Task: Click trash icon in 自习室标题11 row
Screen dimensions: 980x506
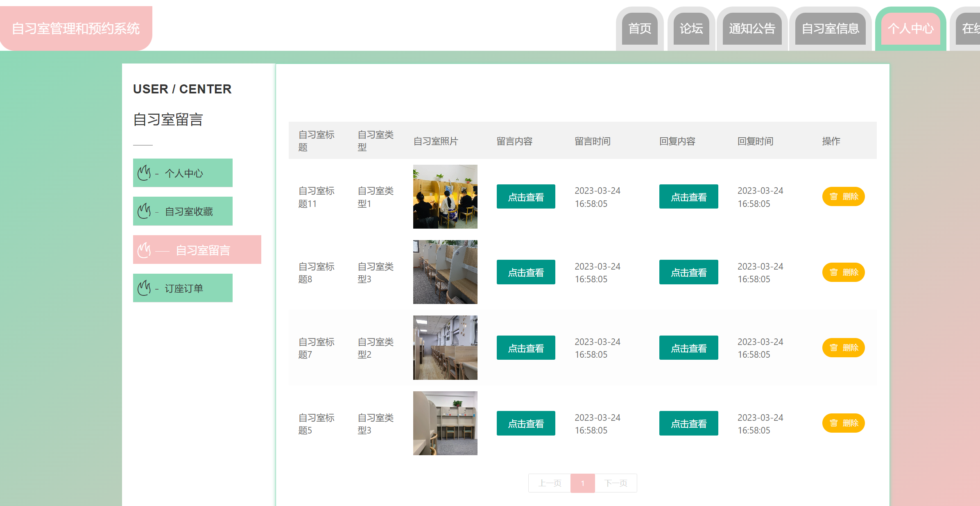Action: point(833,197)
